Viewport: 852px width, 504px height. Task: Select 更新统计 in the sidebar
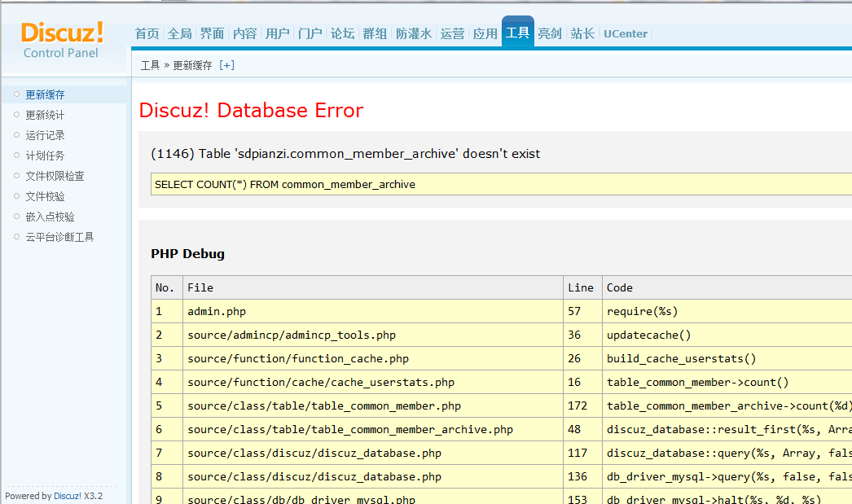45,115
